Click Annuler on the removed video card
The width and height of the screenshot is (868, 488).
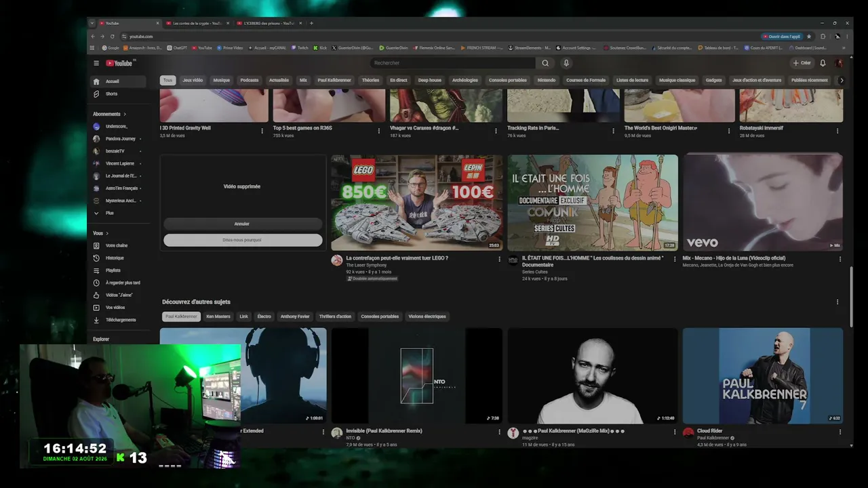point(242,224)
